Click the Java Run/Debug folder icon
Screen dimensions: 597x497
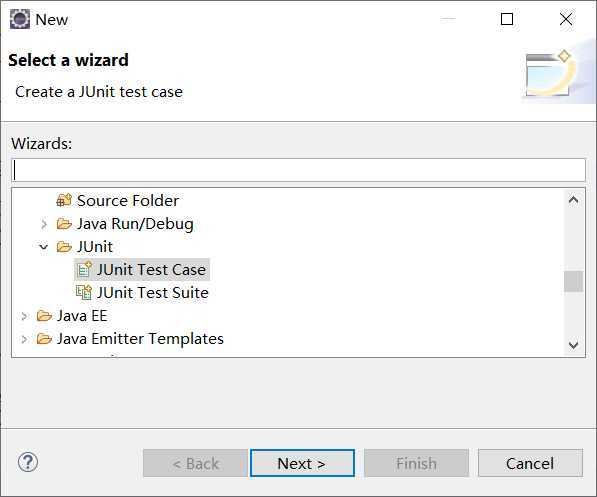(64, 224)
